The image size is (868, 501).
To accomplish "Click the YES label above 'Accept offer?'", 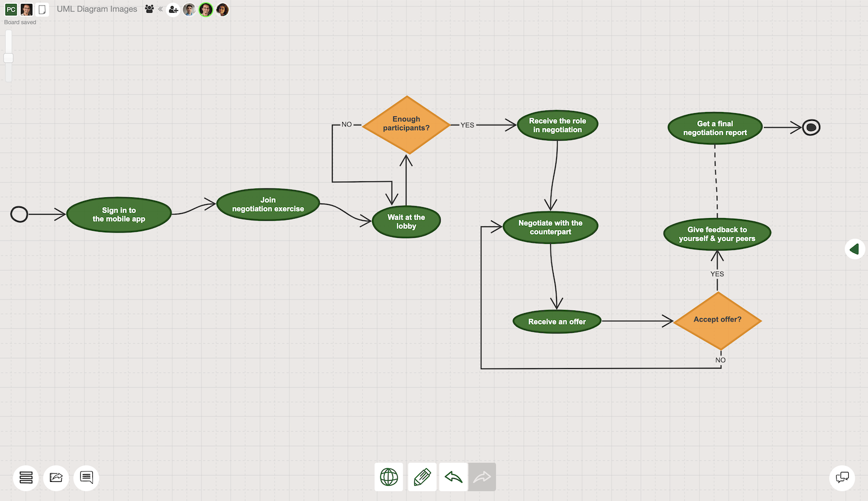I will [717, 274].
